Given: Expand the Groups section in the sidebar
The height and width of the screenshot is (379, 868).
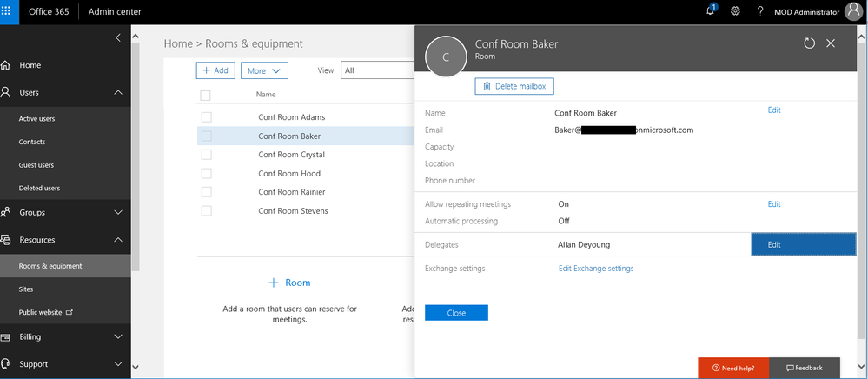Looking at the screenshot, I should point(118,212).
